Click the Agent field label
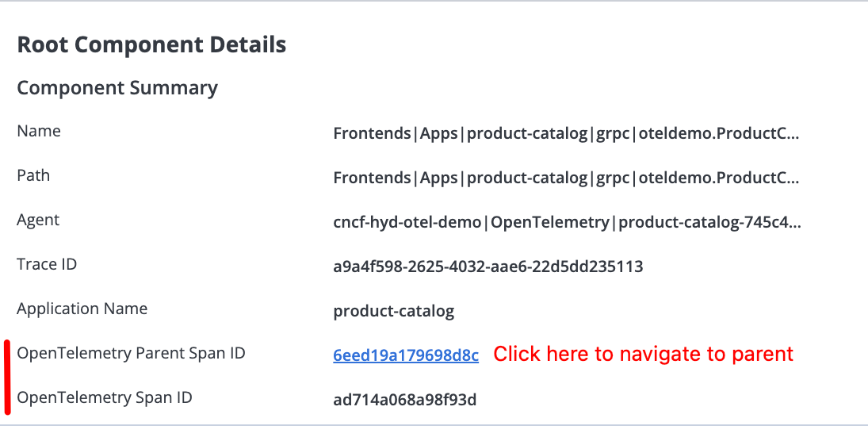Screen dimensions: 868x445 38,220
